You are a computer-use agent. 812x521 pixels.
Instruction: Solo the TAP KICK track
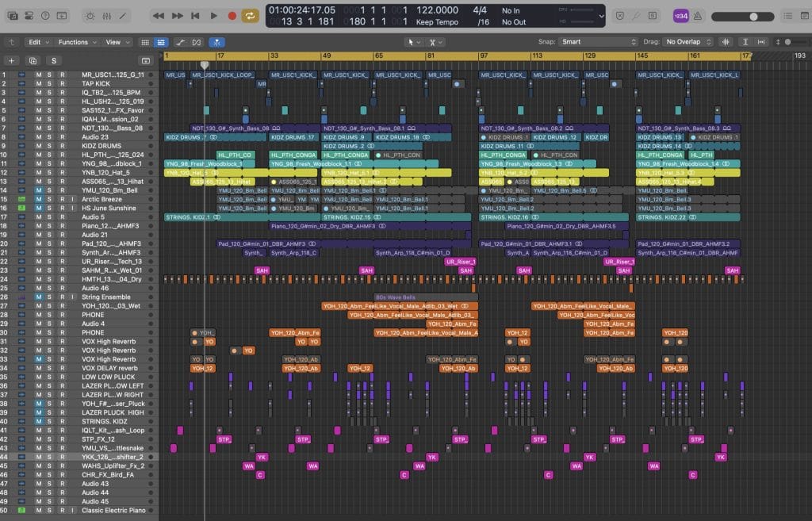click(49, 83)
